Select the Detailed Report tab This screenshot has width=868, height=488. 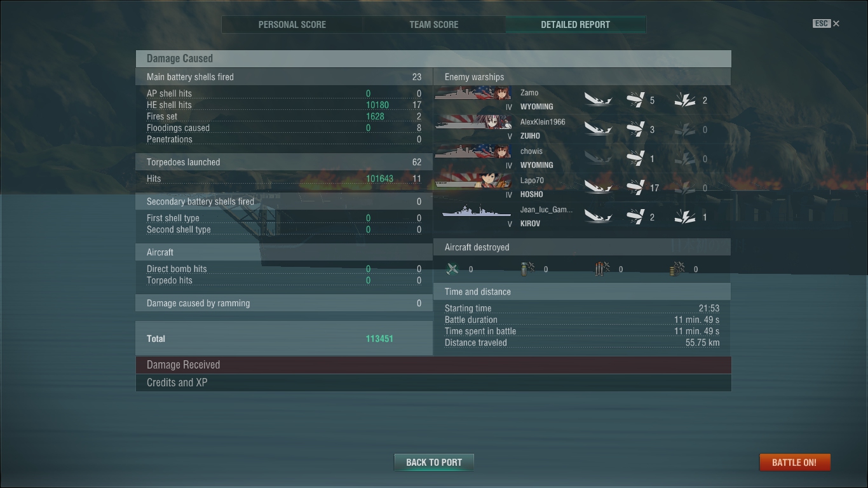[576, 25]
